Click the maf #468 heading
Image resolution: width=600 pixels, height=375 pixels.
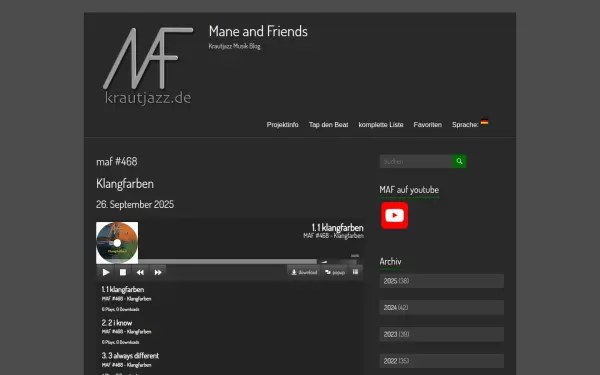[117, 161]
